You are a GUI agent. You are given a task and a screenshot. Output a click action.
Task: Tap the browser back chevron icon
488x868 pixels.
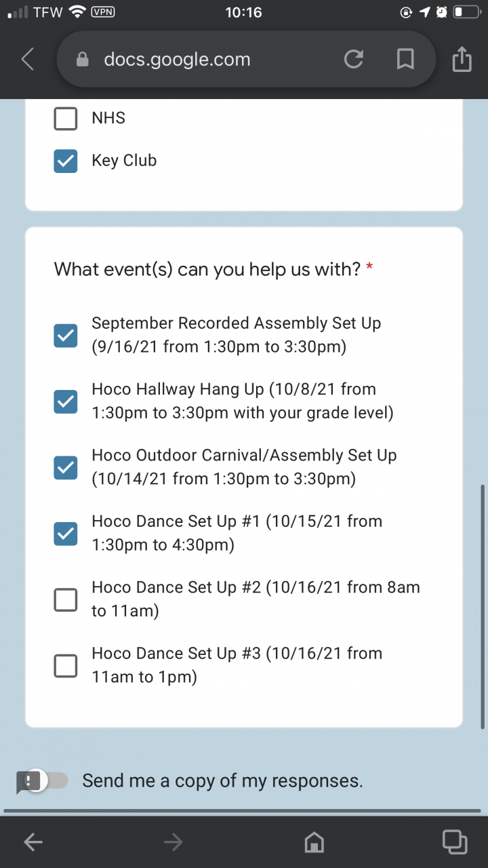pos(28,60)
